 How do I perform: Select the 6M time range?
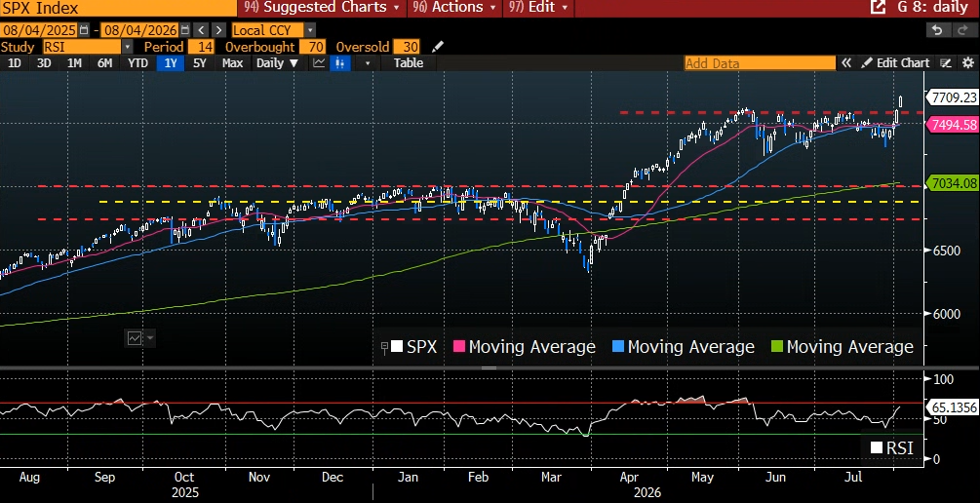(104, 63)
